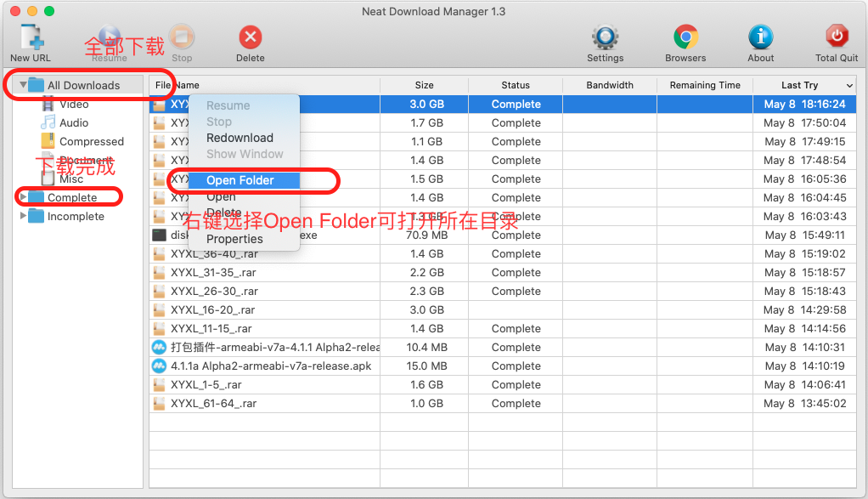Select the Compressed category in sidebar
The width and height of the screenshot is (868, 499).
(91, 142)
